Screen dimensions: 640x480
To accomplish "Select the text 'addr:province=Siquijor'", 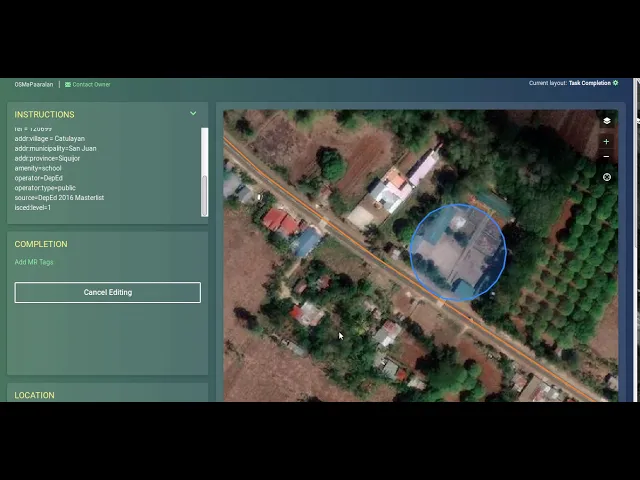I will click(x=47, y=158).
